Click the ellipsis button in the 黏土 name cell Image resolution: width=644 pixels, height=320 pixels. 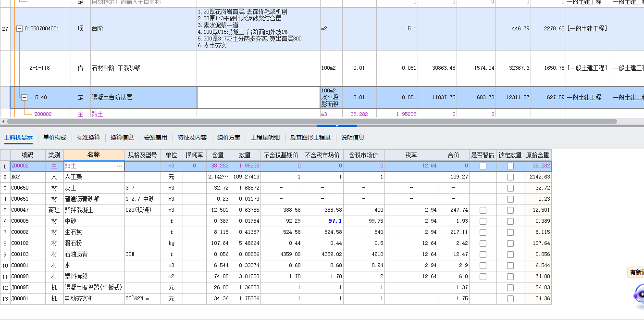point(120,166)
